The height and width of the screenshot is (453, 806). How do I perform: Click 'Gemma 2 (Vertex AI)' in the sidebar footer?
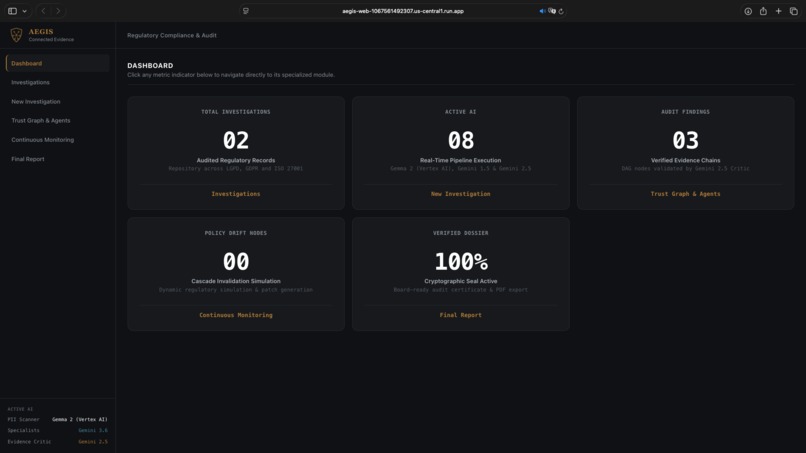click(80, 420)
